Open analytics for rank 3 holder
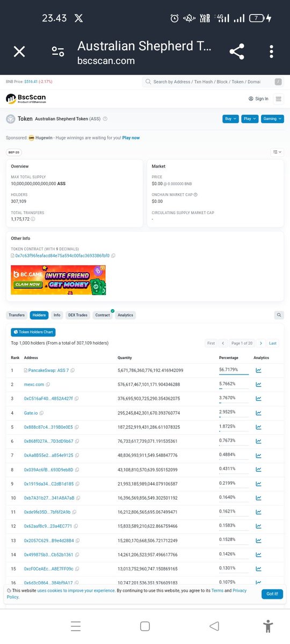The width and height of the screenshot is (290, 644). tap(258, 398)
